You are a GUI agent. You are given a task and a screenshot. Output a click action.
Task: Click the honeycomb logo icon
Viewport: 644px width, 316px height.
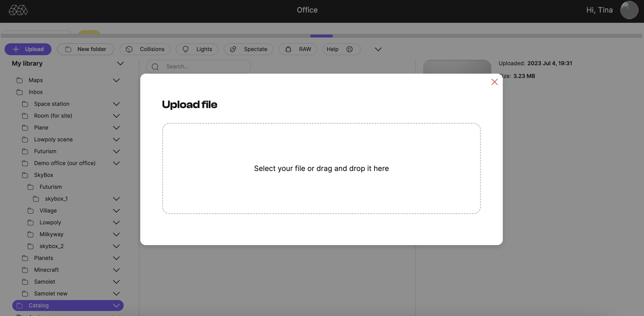pos(18,10)
